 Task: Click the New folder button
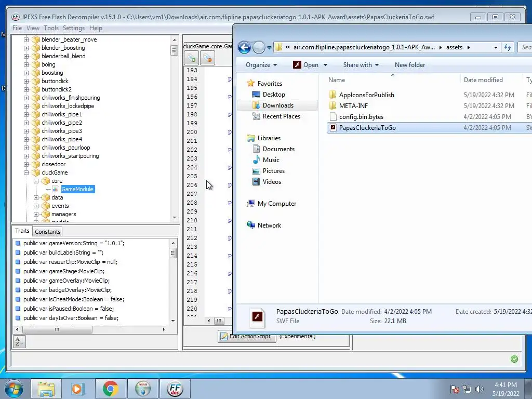409,65
